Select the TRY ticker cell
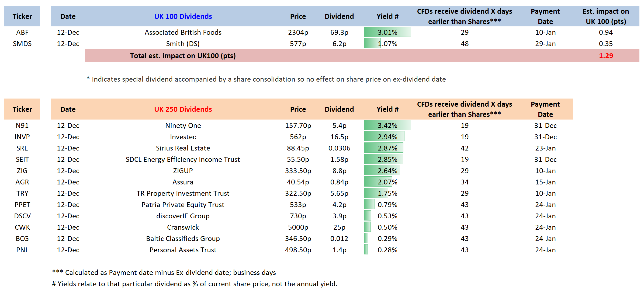The image size is (644, 294). click(x=22, y=193)
